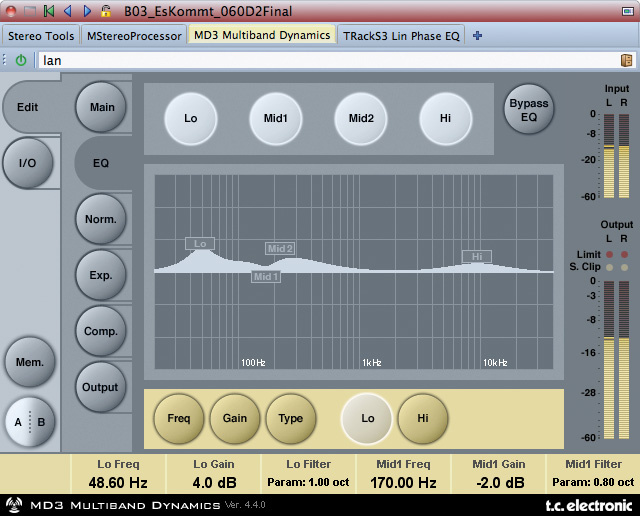Screen dimensions: 640x516
Task: Open the Exp. expander page
Action: coord(101,275)
